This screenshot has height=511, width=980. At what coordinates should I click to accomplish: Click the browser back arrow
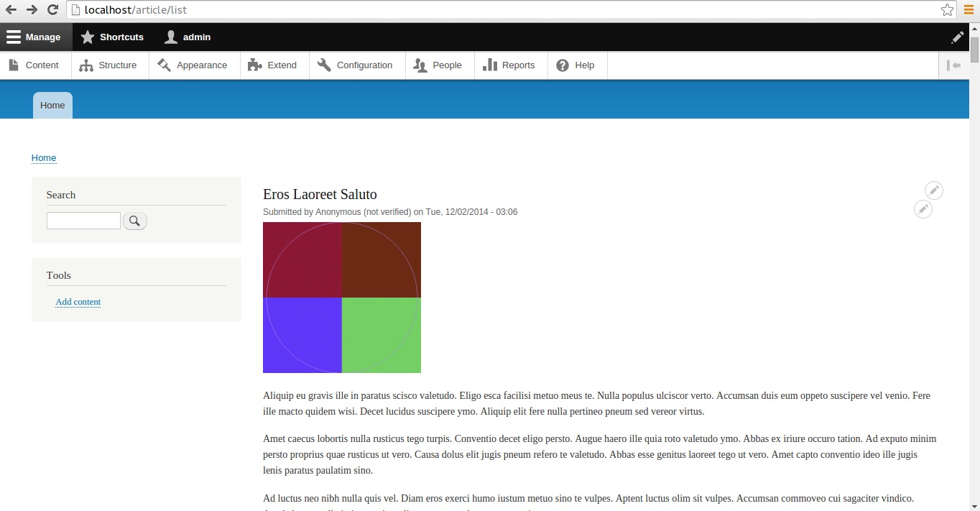pos(11,10)
